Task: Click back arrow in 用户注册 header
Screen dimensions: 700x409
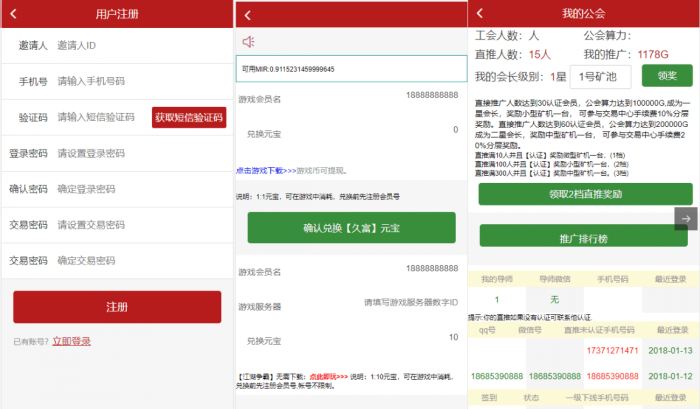Action: [x=14, y=14]
